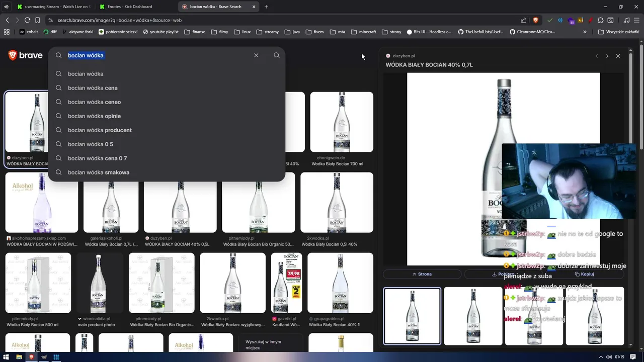Click the Brave icon in the taskbar
Screen dimensions: 644x362
pos(31,357)
